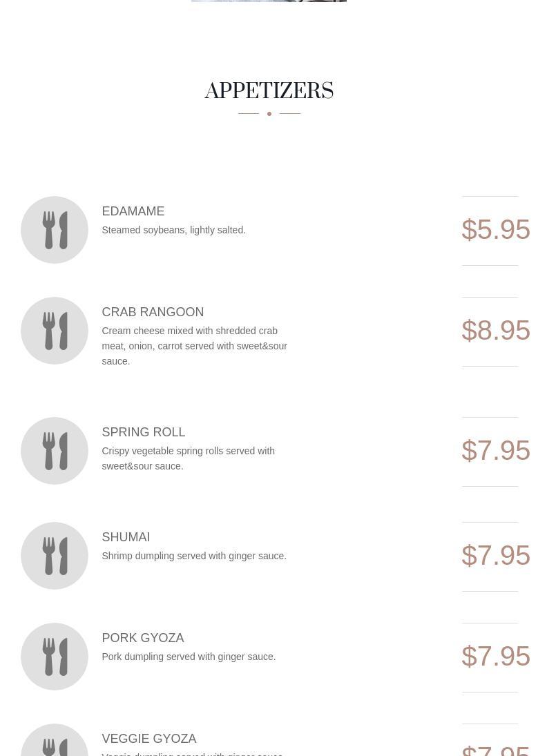The height and width of the screenshot is (756, 538).
Task: Click the fork-and-knife icon beside Edamame
Action: 55,230
